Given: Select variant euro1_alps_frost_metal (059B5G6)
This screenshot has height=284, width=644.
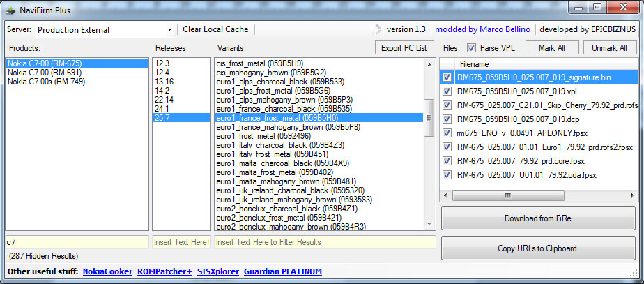Looking at the screenshot, I should click(319, 91).
